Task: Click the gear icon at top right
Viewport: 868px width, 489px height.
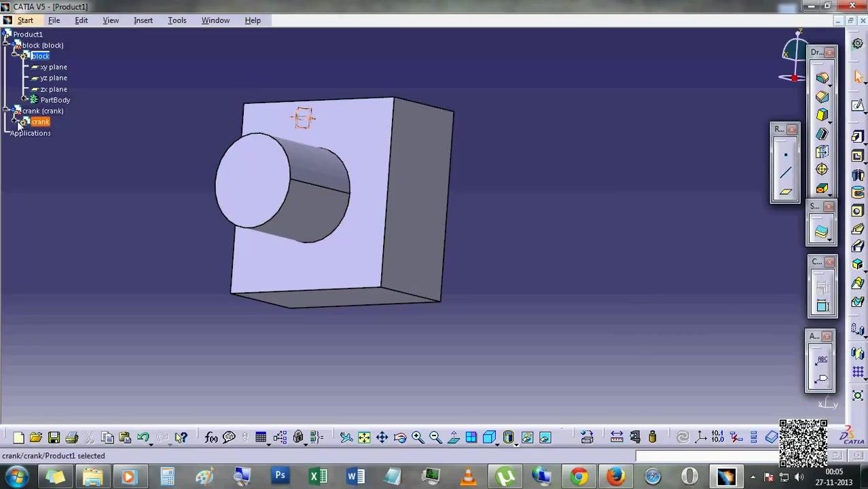Action: click(x=858, y=43)
